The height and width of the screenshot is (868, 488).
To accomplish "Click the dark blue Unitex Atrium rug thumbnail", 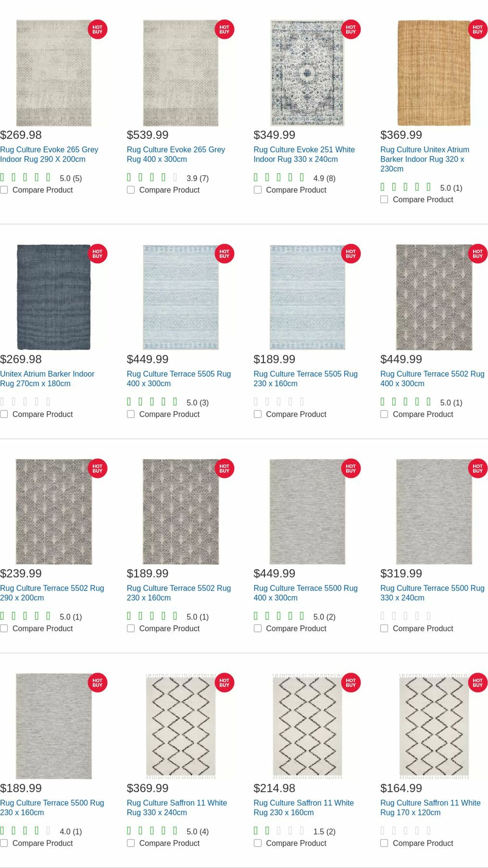I will (53, 296).
